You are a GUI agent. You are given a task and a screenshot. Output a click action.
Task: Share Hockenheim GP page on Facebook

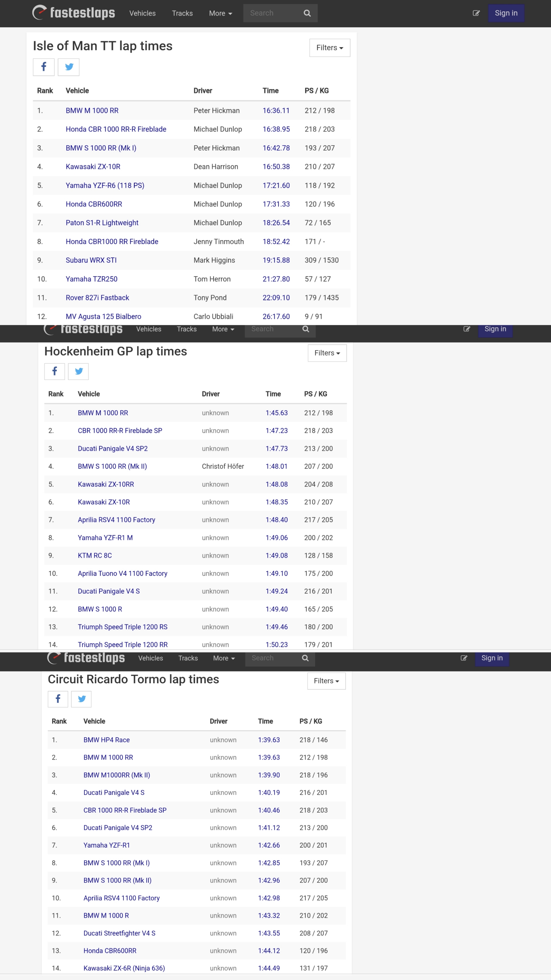pos(54,371)
